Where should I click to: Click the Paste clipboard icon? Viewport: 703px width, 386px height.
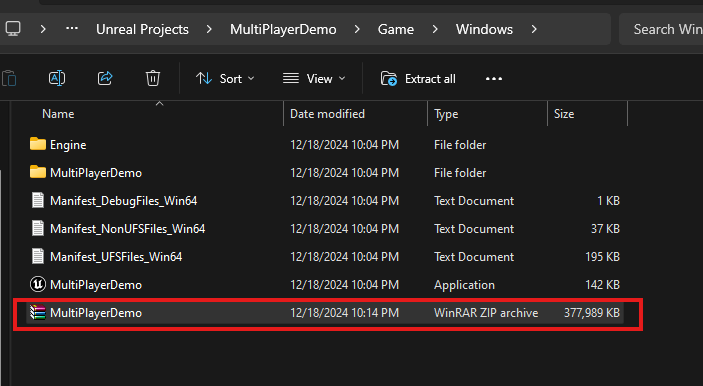pos(9,78)
